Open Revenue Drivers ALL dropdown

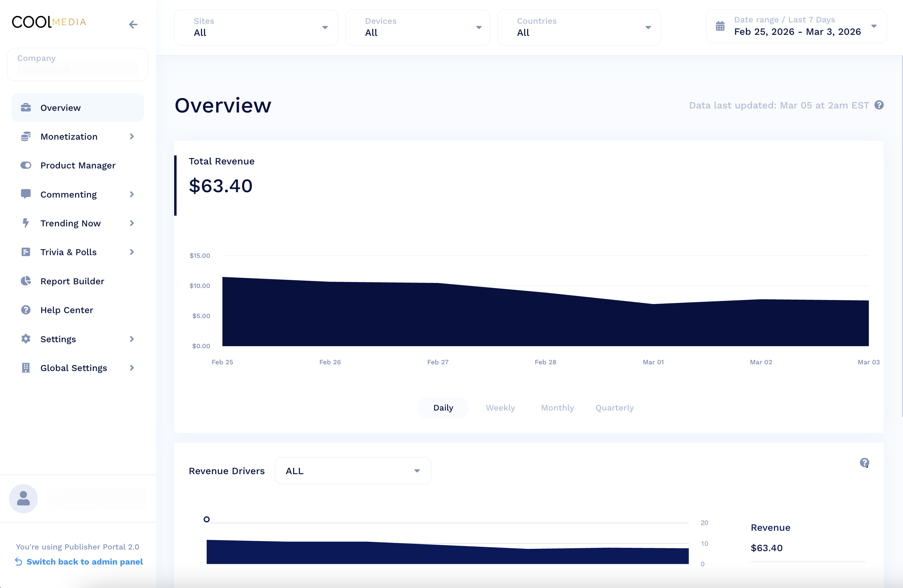click(352, 471)
